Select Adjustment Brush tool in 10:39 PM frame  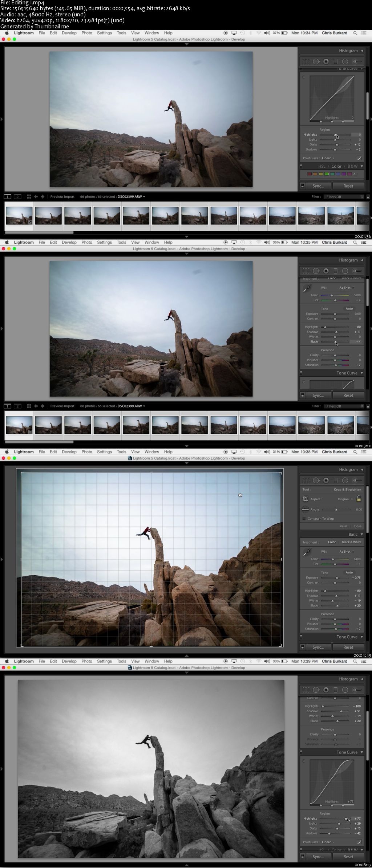coord(357,690)
